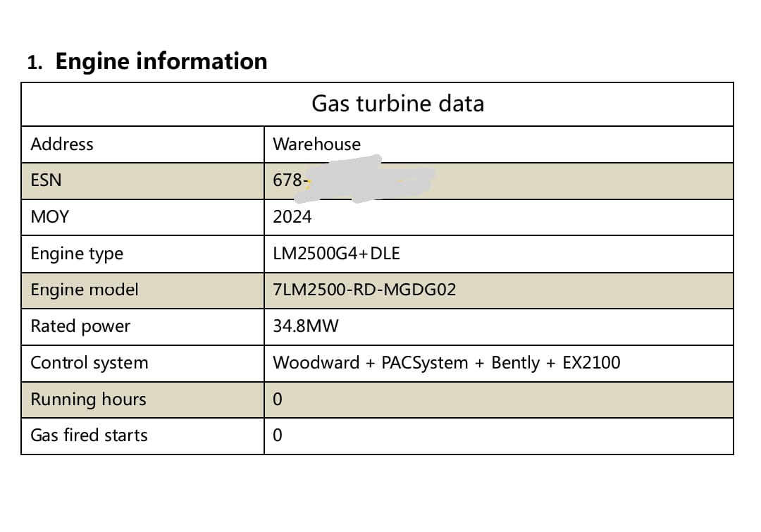Click the "Rated power" label
Viewport: 761px width, 532px height.
pyautogui.click(x=80, y=326)
